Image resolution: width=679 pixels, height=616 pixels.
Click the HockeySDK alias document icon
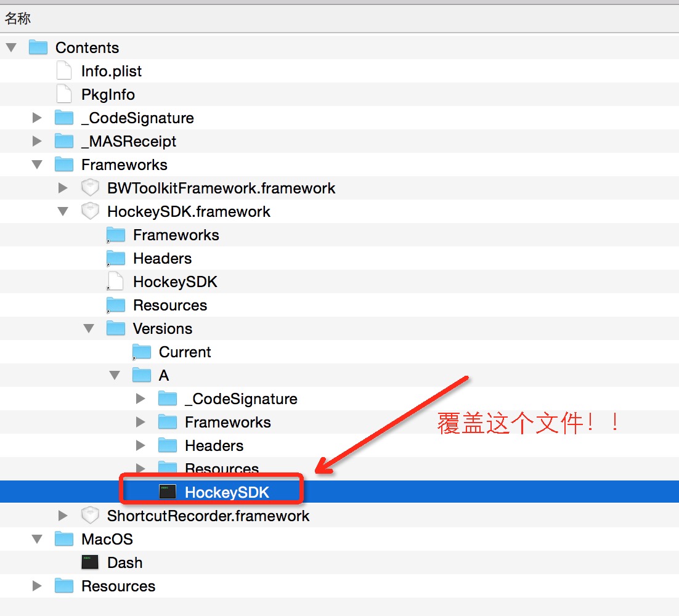(115, 282)
